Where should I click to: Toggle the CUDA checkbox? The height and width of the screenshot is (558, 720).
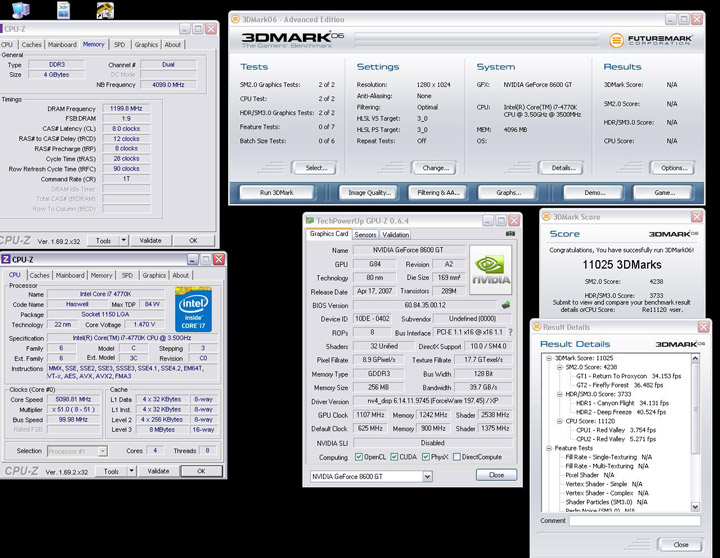pyautogui.click(x=394, y=457)
